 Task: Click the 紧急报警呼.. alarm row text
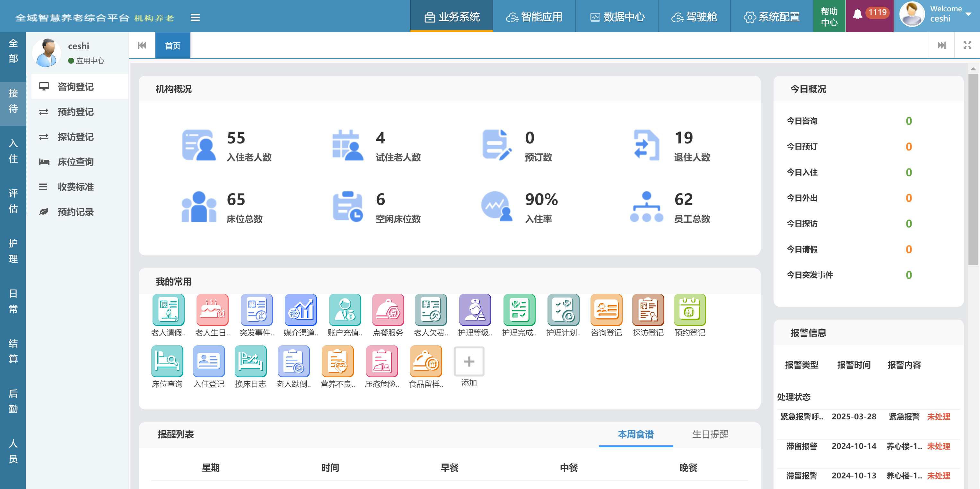[801, 417]
